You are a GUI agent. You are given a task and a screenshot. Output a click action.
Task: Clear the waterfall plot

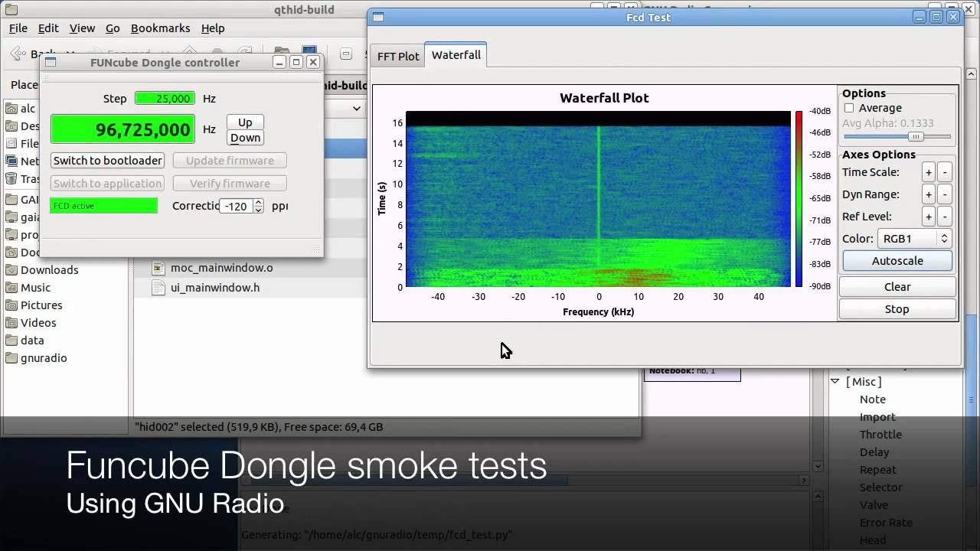[x=897, y=287]
